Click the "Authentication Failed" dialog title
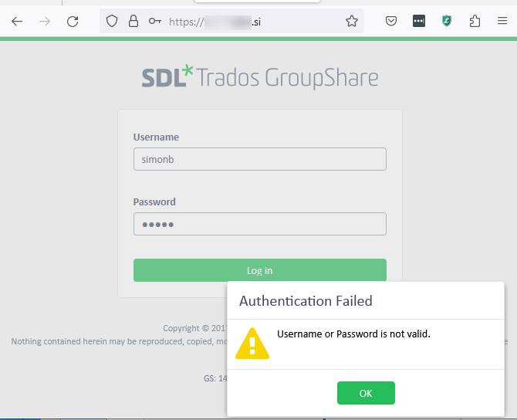Screen dimensions: 517x420 [x=306, y=301]
